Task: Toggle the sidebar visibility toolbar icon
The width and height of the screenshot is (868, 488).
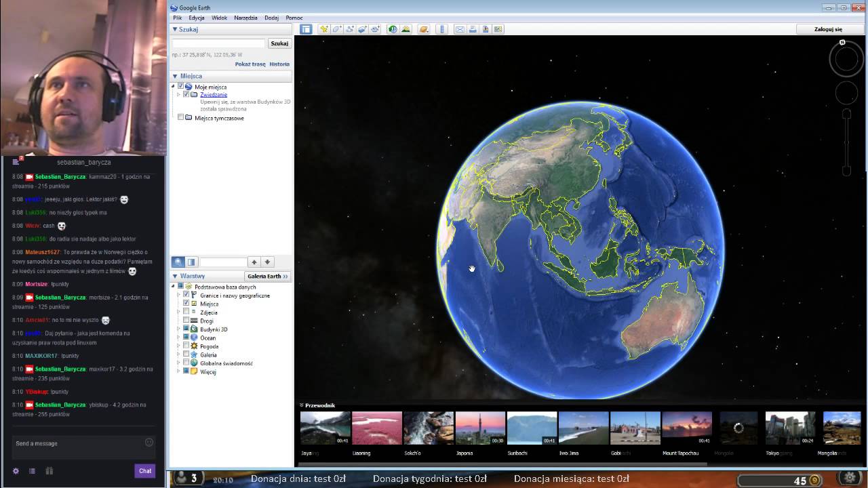Action: (306, 29)
